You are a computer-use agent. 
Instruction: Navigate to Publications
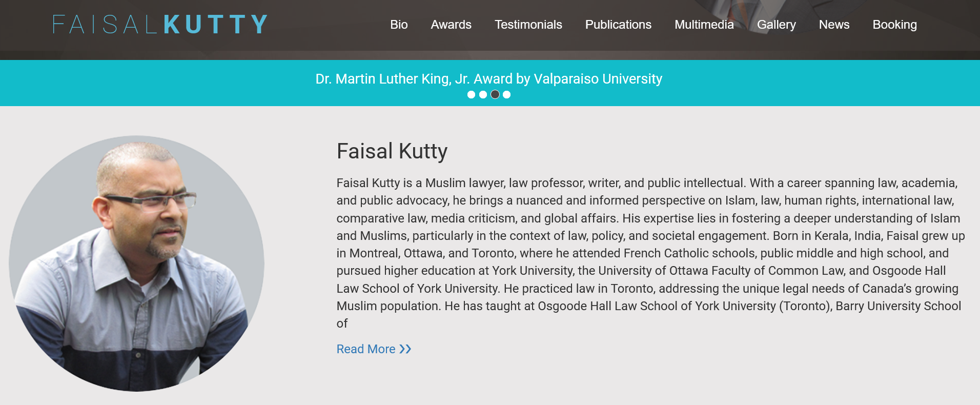click(618, 25)
